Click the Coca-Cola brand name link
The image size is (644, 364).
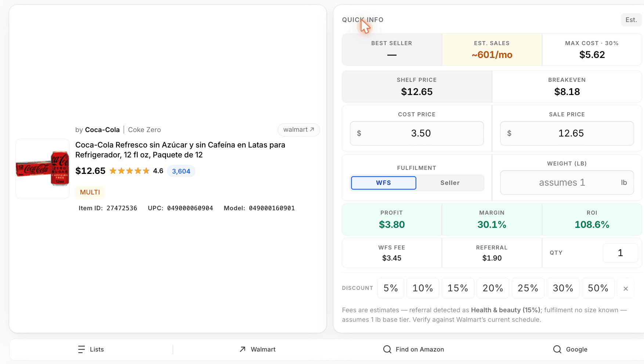(x=102, y=130)
